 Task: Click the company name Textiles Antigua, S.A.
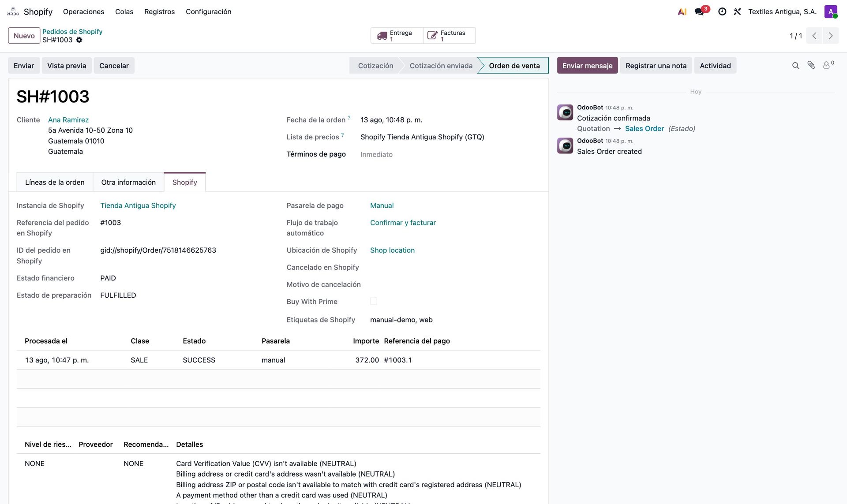click(x=783, y=11)
